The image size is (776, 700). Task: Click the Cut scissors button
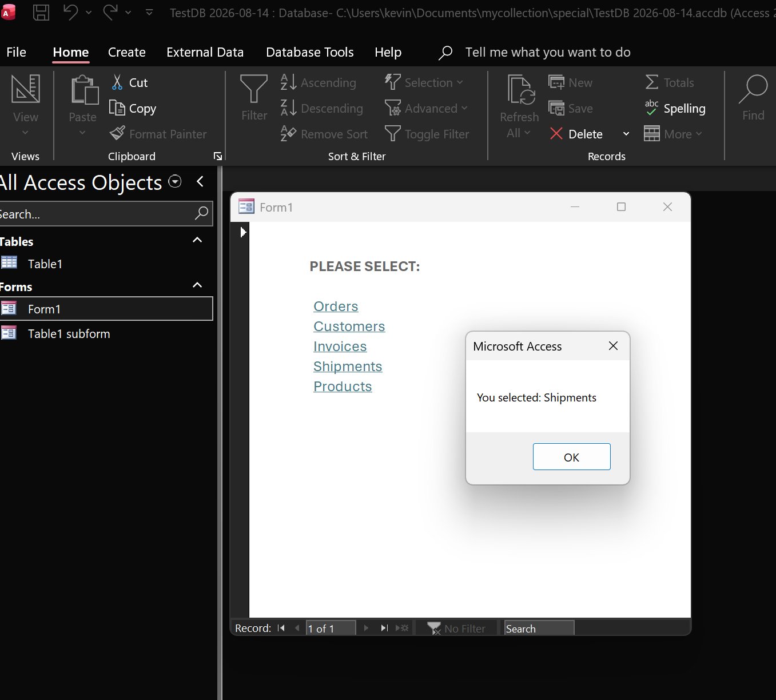click(x=129, y=82)
